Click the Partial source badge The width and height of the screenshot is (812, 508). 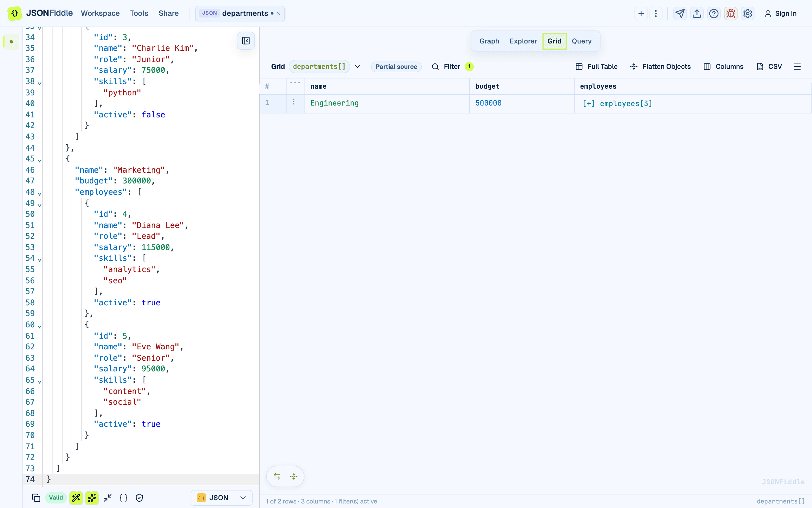pyautogui.click(x=396, y=67)
